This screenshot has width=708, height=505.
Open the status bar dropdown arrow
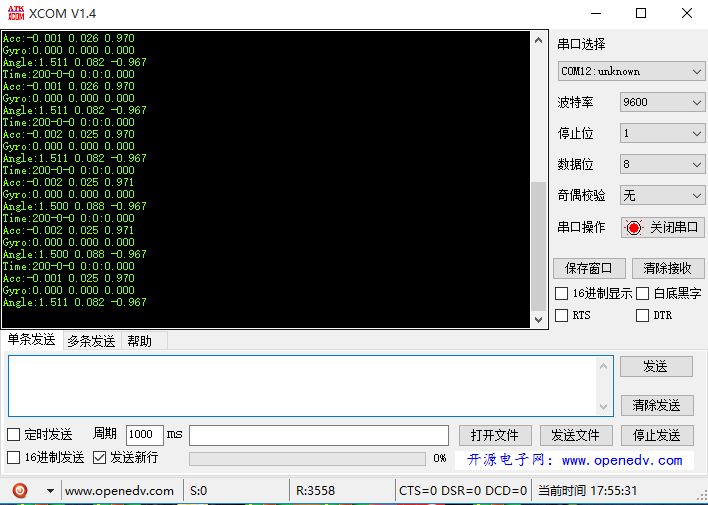[x=50, y=491]
